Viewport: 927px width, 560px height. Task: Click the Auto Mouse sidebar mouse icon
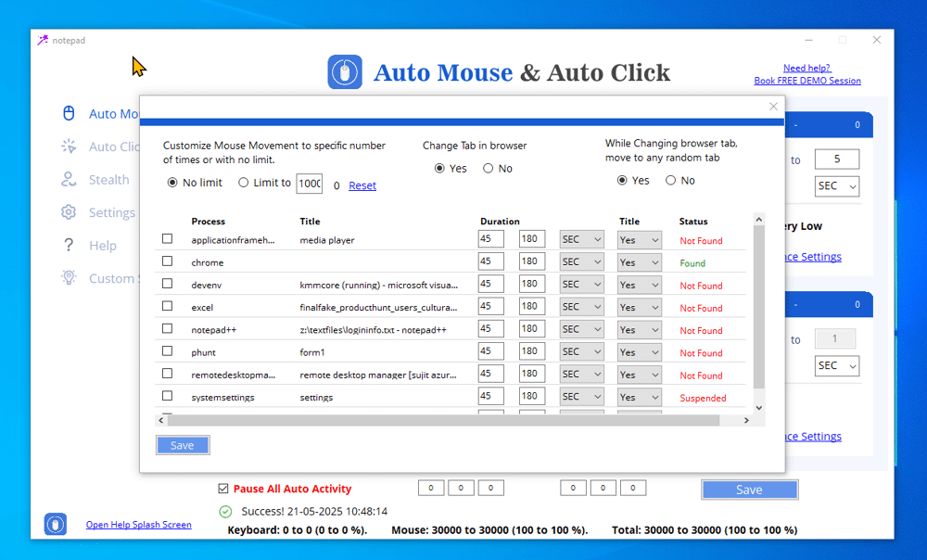[69, 113]
